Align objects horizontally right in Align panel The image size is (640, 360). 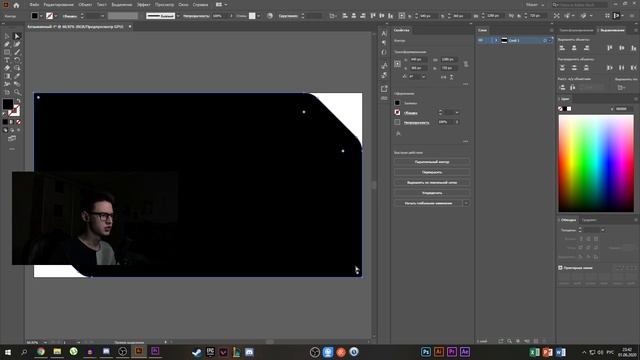pos(587,48)
